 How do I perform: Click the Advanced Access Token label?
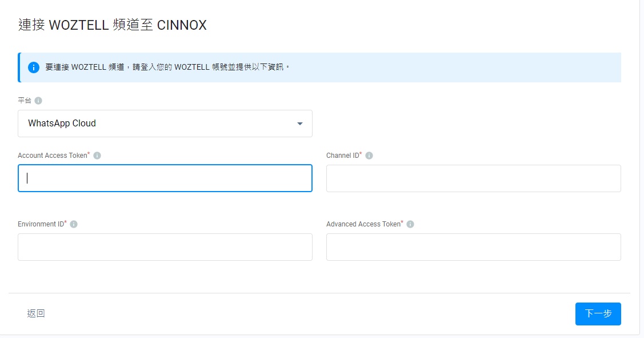363,224
